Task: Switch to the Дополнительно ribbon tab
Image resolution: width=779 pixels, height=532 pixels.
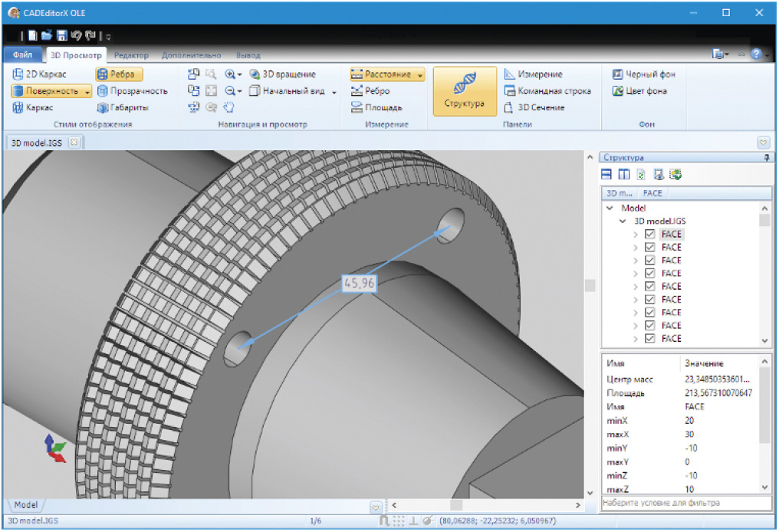Action: click(191, 55)
